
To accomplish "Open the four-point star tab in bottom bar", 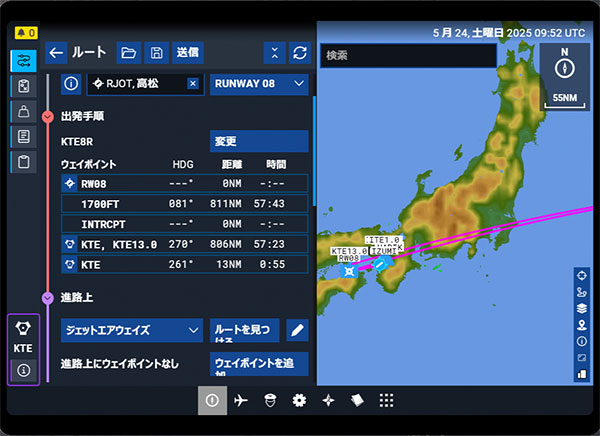I will (328, 400).
